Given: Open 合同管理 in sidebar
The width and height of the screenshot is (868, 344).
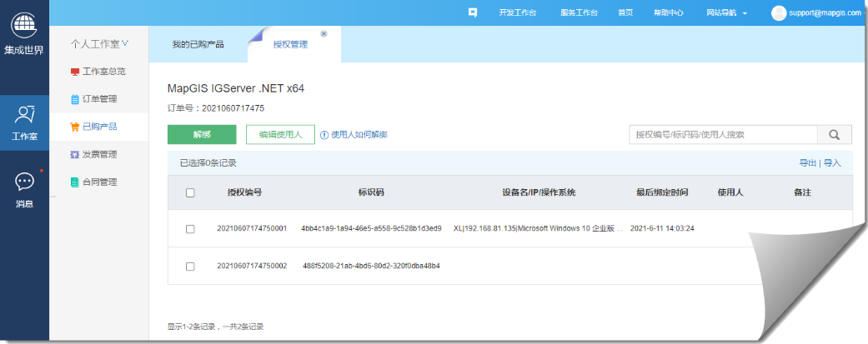Looking at the screenshot, I should pos(98,182).
